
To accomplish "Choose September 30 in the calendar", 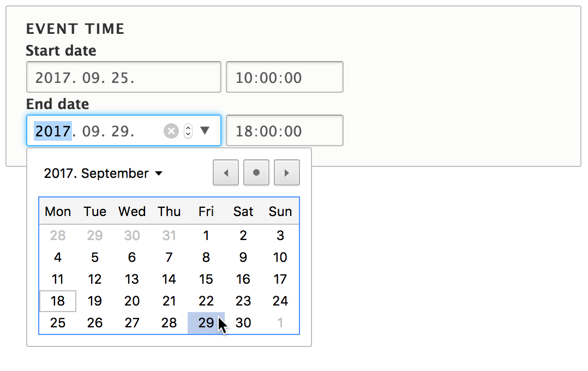I will click(243, 323).
